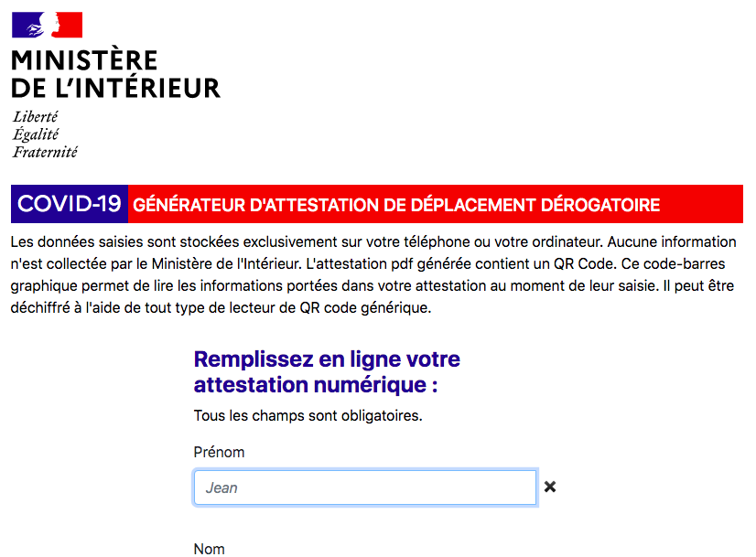This screenshot has width=756, height=557.
Task: Click the QR Code mention in the paragraph
Action: (x=584, y=264)
